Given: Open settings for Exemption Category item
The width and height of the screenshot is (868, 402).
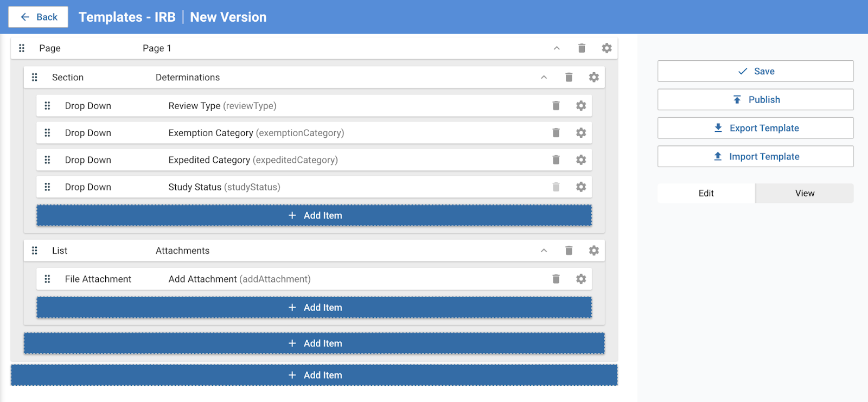Looking at the screenshot, I should [581, 133].
